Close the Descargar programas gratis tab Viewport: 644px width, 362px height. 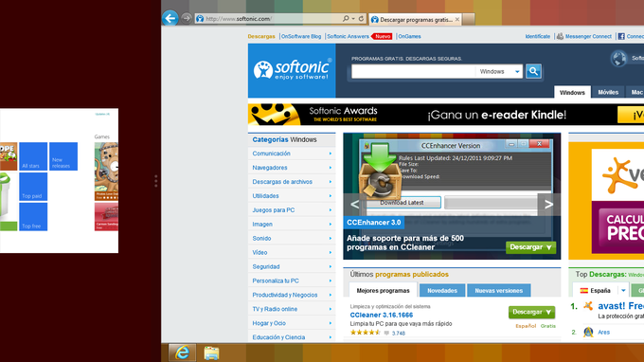click(457, 19)
